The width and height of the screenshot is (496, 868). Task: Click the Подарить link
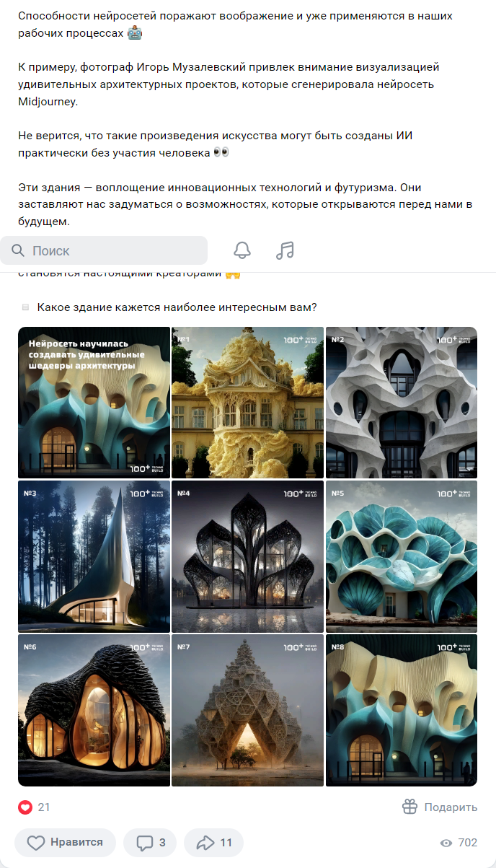[451, 807]
